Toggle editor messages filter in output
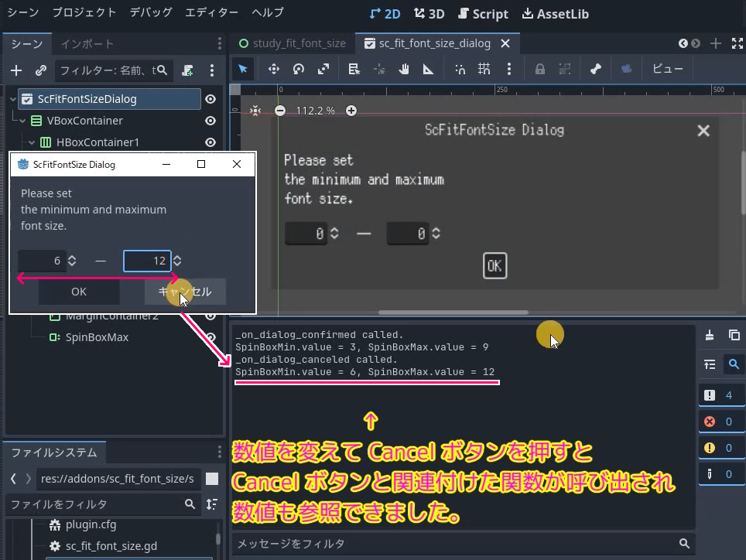This screenshot has height=560, width=746. [721, 474]
